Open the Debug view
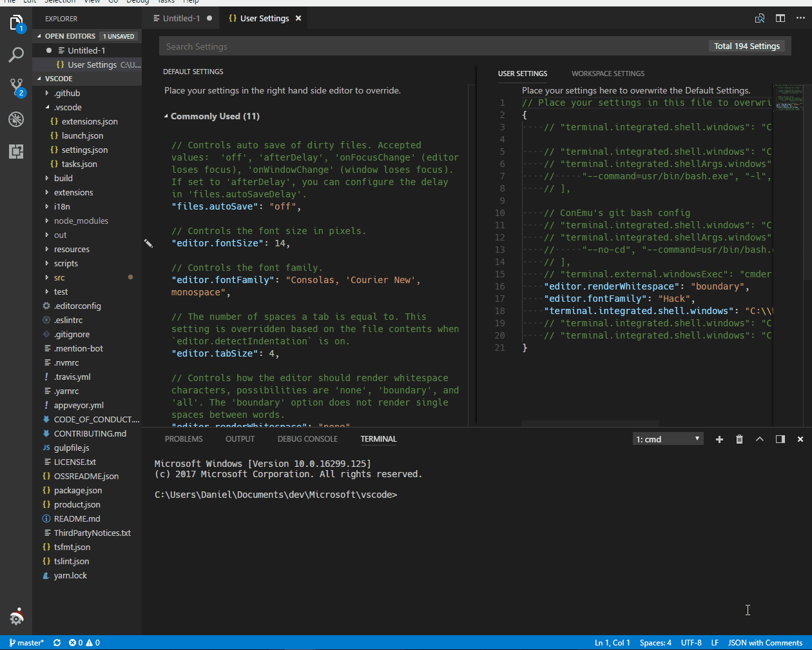The width and height of the screenshot is (812, 650). pos(16,119)
